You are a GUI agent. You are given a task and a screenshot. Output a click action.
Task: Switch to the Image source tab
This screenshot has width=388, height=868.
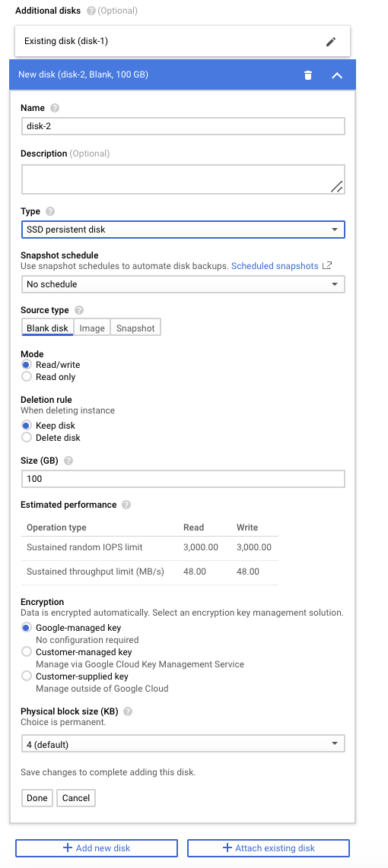pyautogui.click(x=92, y=328)
